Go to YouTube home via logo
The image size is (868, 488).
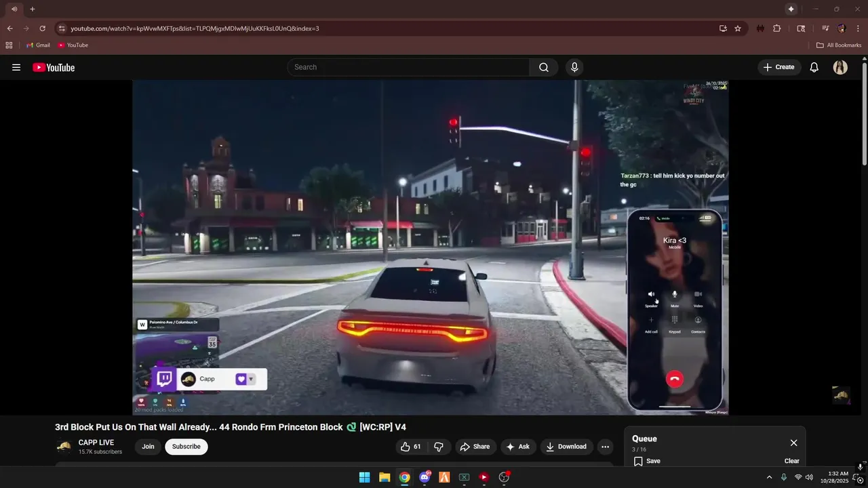[x=54, y=67]
